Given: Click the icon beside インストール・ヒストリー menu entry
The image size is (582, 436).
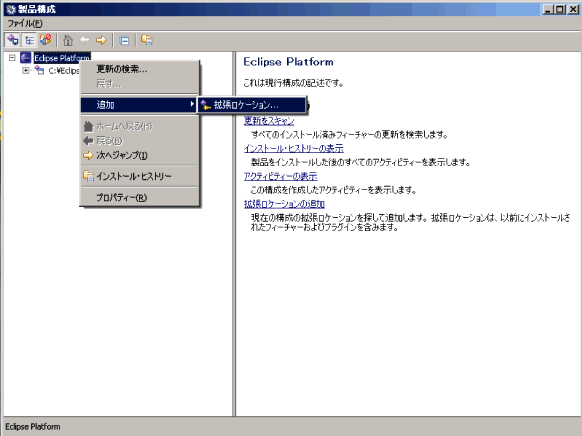Looking at the screenshot, I should pos(88,176).
